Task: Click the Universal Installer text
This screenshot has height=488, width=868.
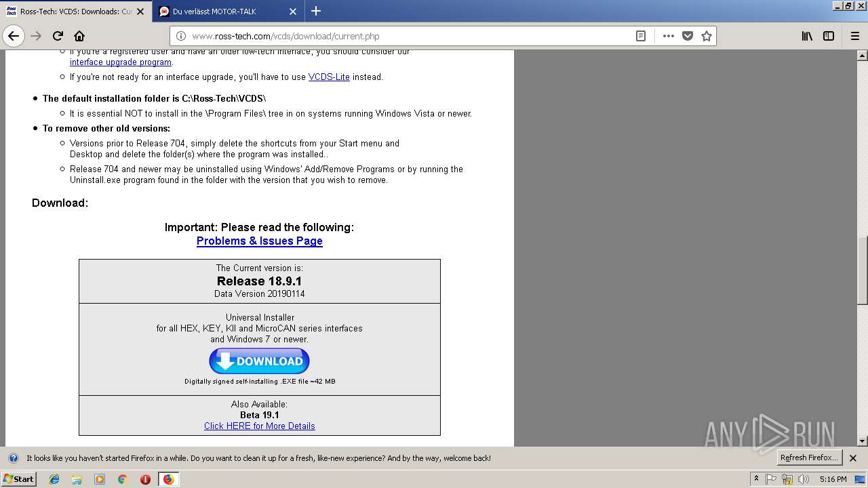Action: (260, 317)
